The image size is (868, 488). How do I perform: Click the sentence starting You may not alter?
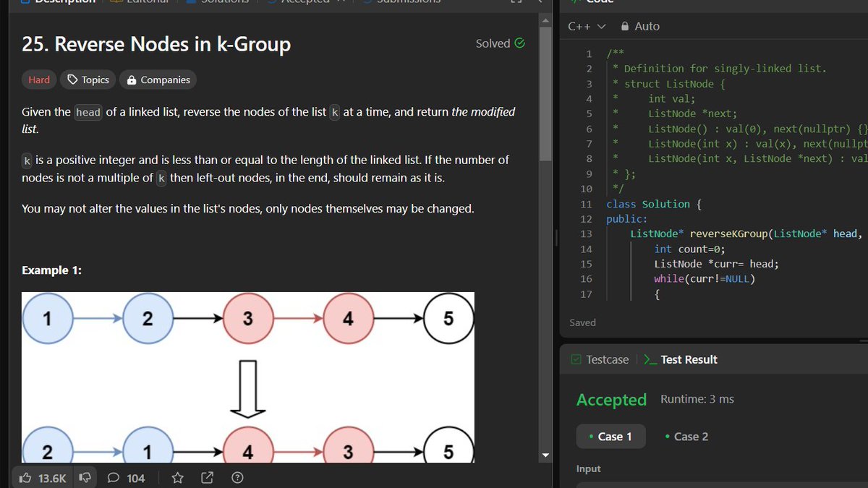[248, 209]
